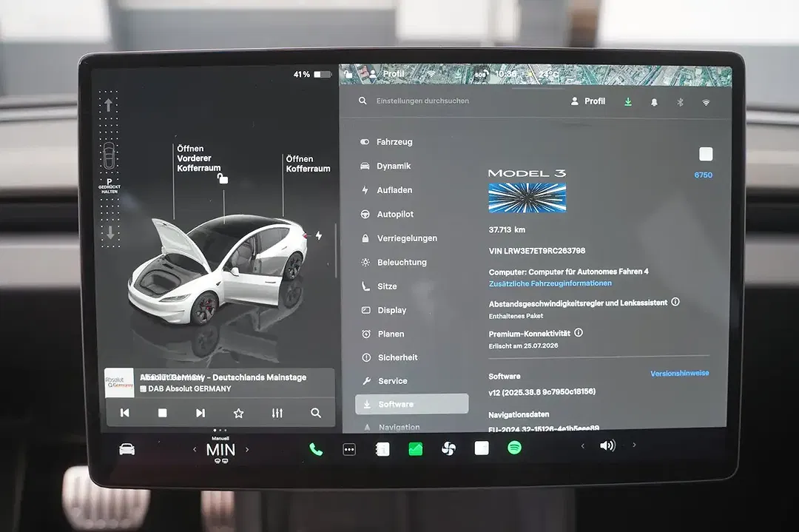
Task: Click the Versionshinweise link
Action: [679, 374]
